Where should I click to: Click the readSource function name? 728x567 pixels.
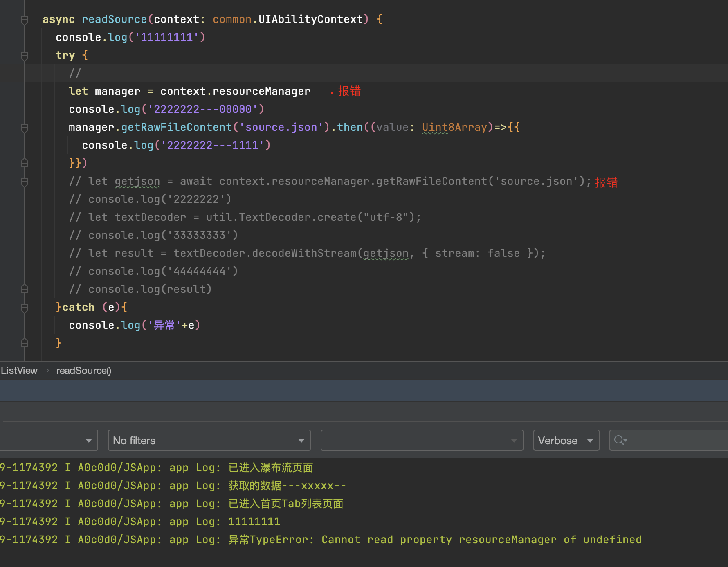point(114,19)
